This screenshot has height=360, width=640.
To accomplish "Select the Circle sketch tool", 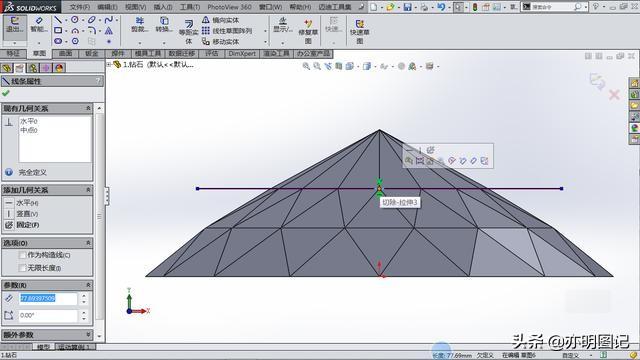I will pos(75,20).
